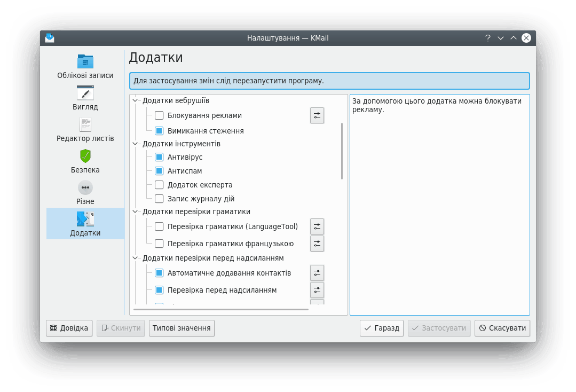Open the Редактор листів section icon
Image resolution: width=576 pixels, height=392 pixels.
click(x=85, y=124)
